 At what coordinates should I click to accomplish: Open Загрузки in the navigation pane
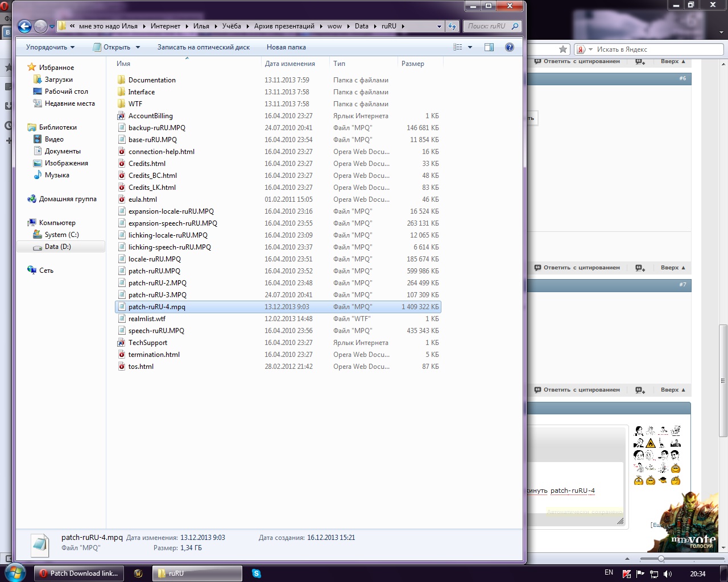59,80
